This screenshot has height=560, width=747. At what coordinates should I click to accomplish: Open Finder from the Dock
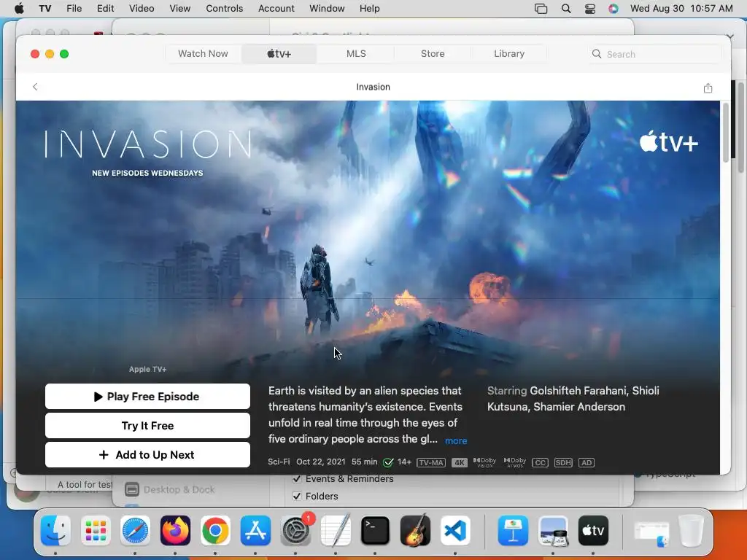55,530
